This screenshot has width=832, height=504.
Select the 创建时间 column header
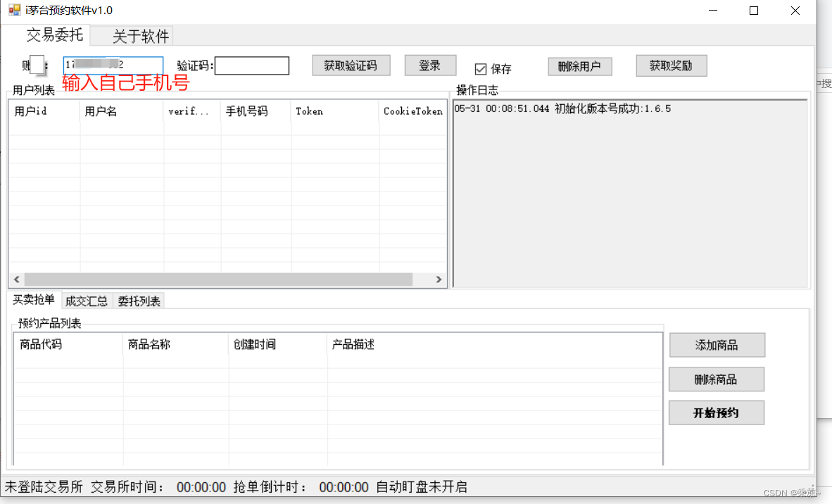278,344
